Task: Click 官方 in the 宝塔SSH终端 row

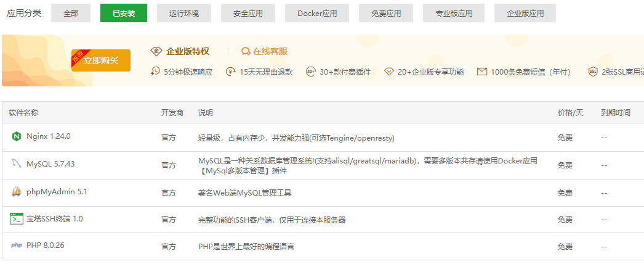Action: point(169,220)
